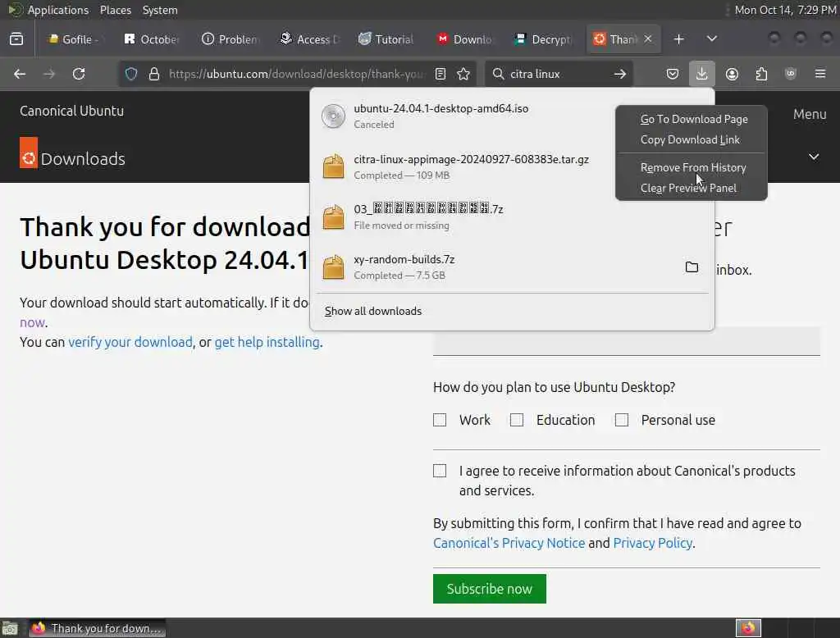840x638 pixels.
Task: Open containing folder for xy-random-builds.7z
Action: click(692, 267)
